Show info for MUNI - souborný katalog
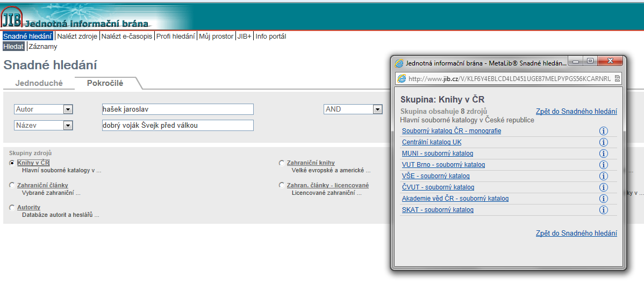Viewport: 644px width, 292px height. click(x=603, y=154)
